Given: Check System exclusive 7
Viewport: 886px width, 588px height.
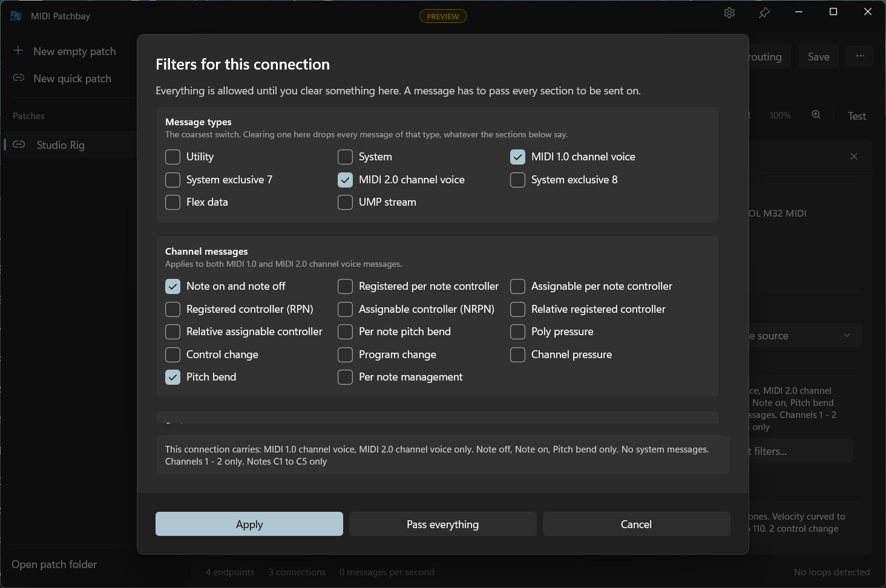Looking at the screenshot, I should click(173, 180).
